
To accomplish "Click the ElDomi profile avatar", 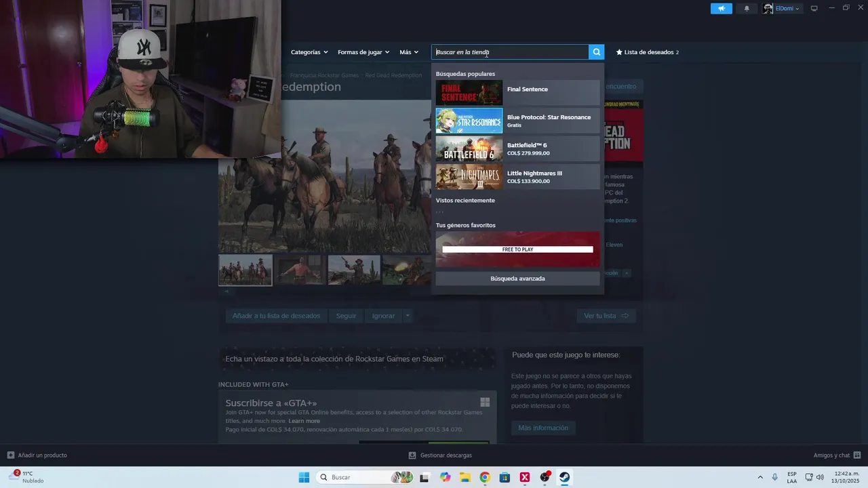I will click(768, 9).
